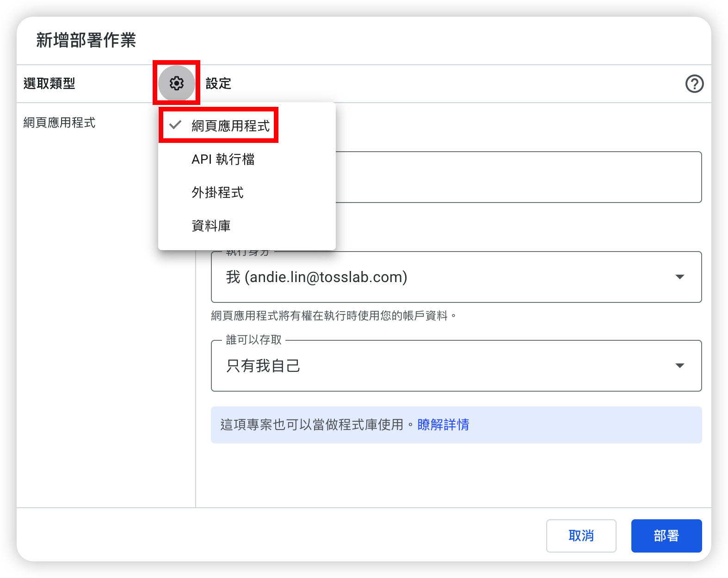Expand the 誰可以存取 dropdown arrow
Screen dimensions: 728x578
click(x=679, y=366)
